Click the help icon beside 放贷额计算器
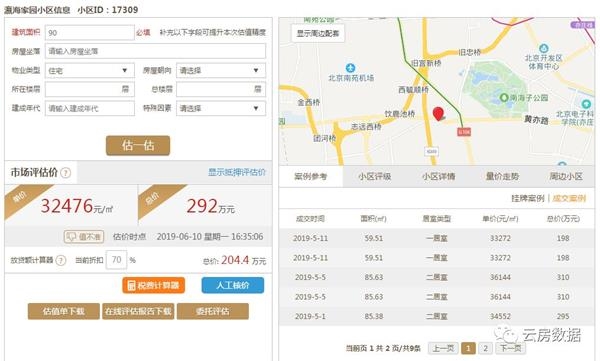 click(61, 261)
